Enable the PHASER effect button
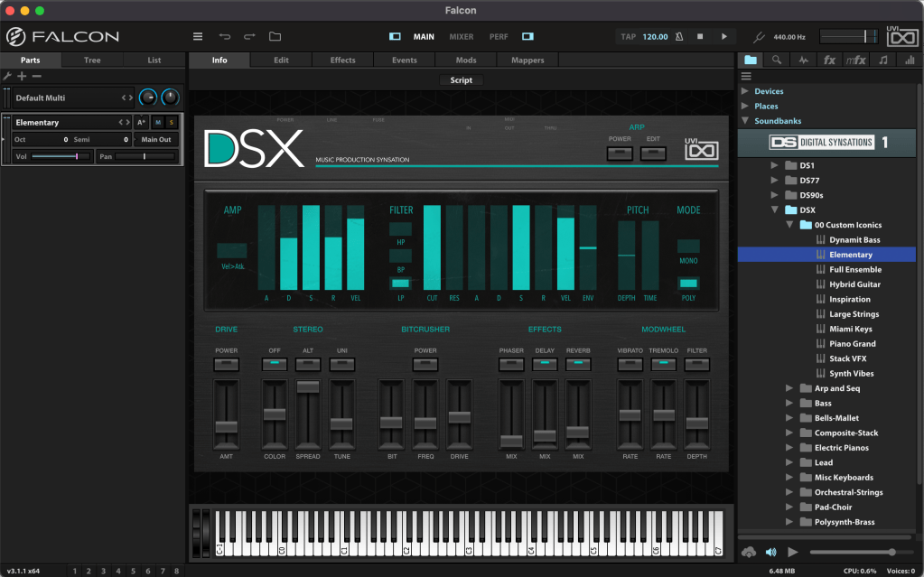The width and height of the screenshot is (924, 577). pyautogui.click(x=511, y=364)
